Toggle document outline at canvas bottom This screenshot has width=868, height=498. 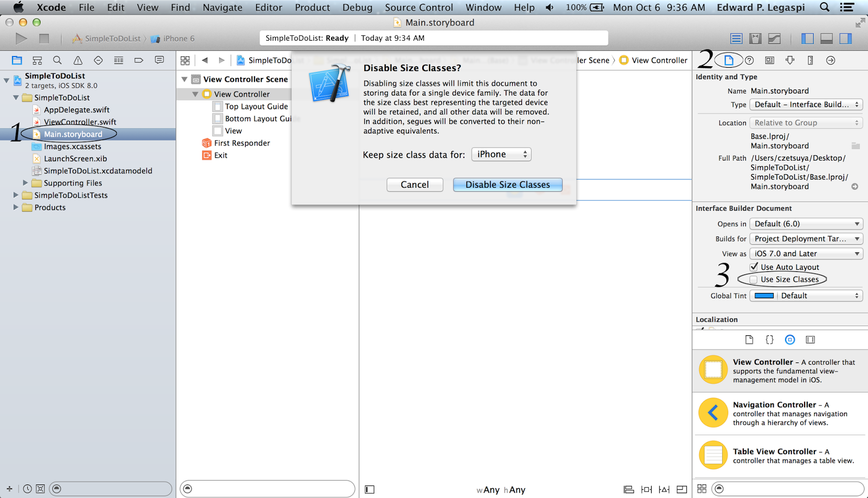[x=369, y=489]
